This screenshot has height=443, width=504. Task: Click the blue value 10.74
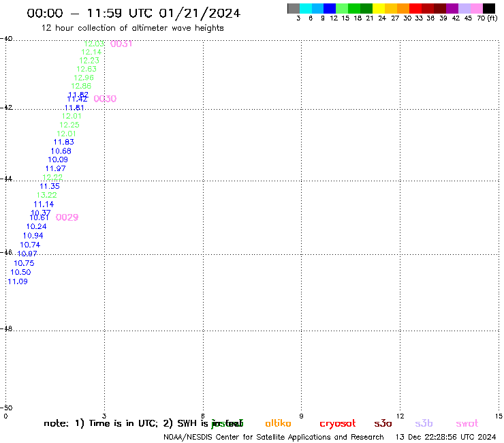tap(30, 245)
